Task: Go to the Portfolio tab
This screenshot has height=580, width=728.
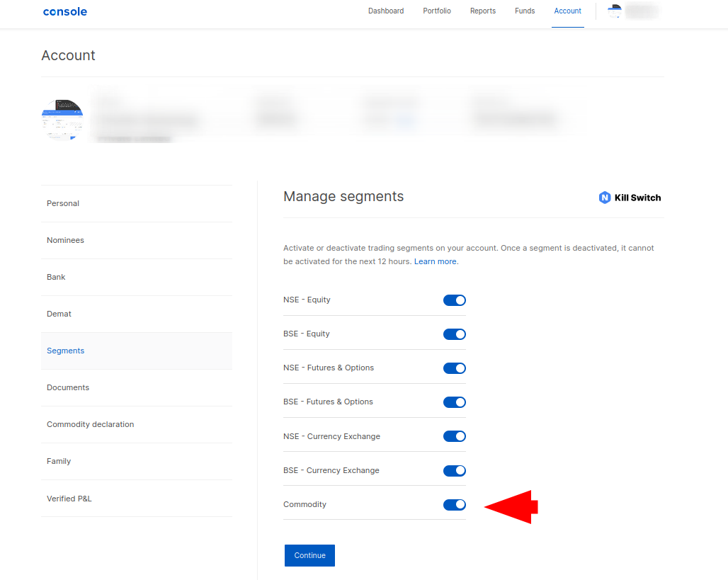Action: click(437, 11)
